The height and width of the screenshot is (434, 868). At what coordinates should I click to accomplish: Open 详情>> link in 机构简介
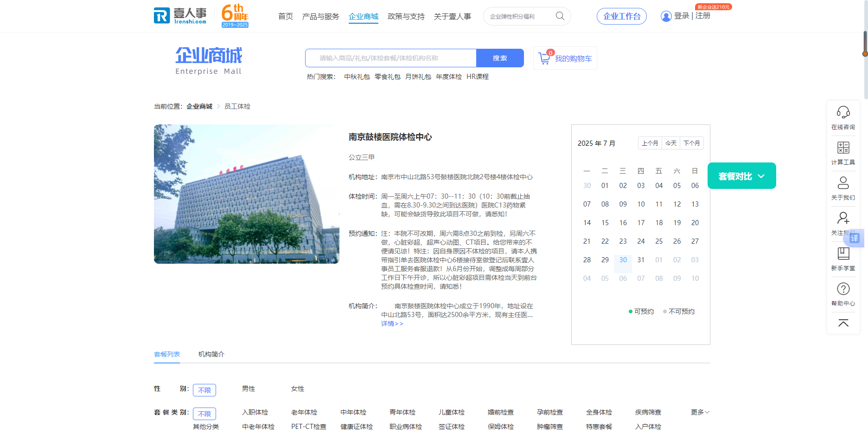pyautogui.click(x=392, y=324)
